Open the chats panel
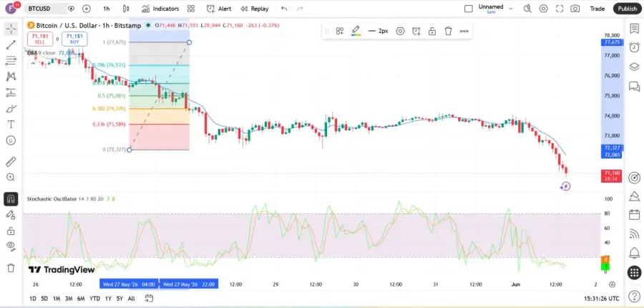 [x=634, y=87]
